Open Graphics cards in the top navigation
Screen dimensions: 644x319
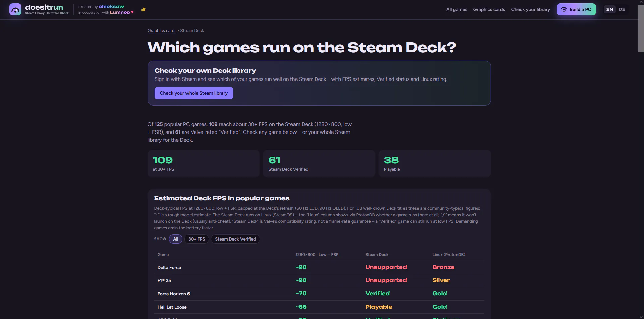(x=489, y=9)
